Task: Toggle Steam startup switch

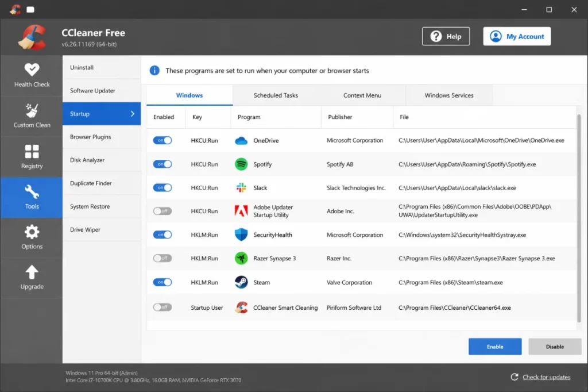Action: [163, 282]
